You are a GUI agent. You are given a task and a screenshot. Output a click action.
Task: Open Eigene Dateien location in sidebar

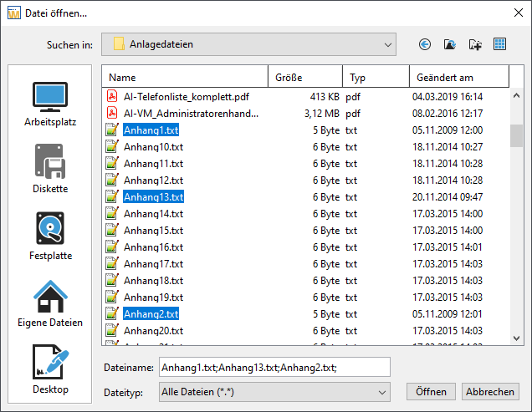pos(50,304)
